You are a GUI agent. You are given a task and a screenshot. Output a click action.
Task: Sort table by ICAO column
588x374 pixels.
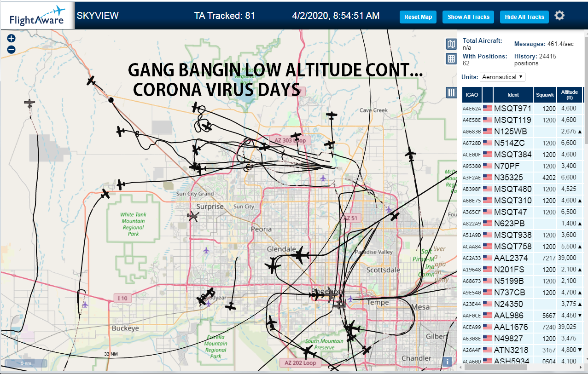click(x=472, y=95)
